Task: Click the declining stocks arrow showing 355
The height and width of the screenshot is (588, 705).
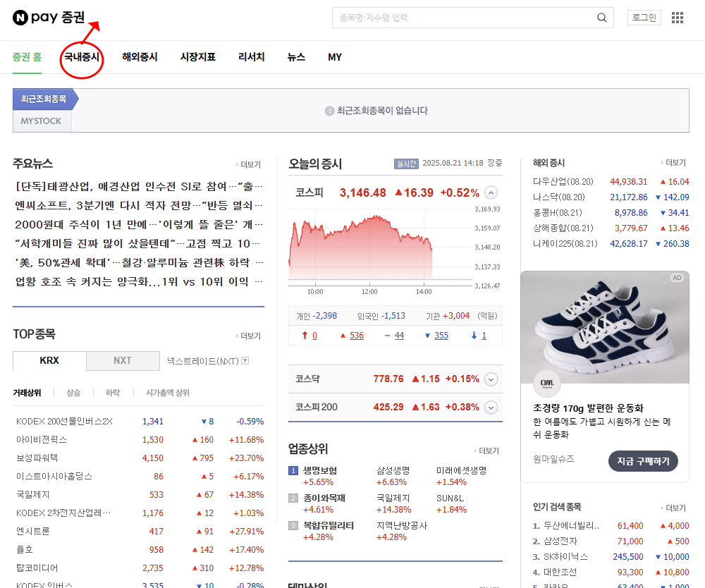Action: 437,335
